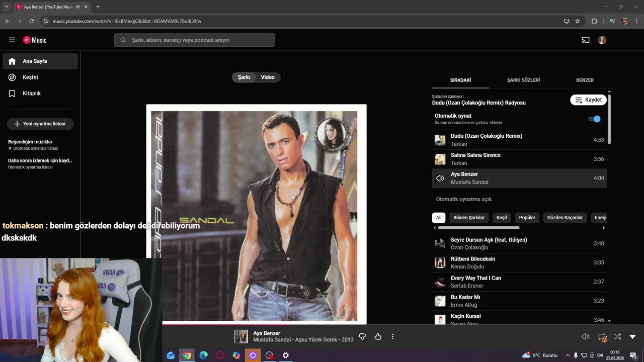Viewport: 644px width, 362px height.
Task: Dislike the song with thumbs down
Action: point(362,337)
